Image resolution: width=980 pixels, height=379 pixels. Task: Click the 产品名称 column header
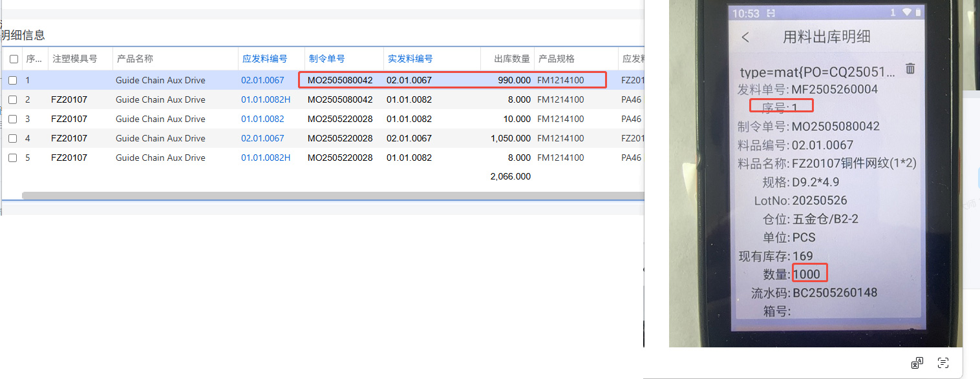(x=134, y=59)
